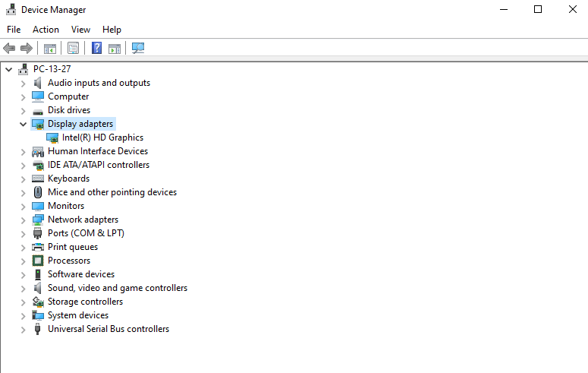Open the Action menu
This screenshot has width=588, height=373.
pos(46,30)
